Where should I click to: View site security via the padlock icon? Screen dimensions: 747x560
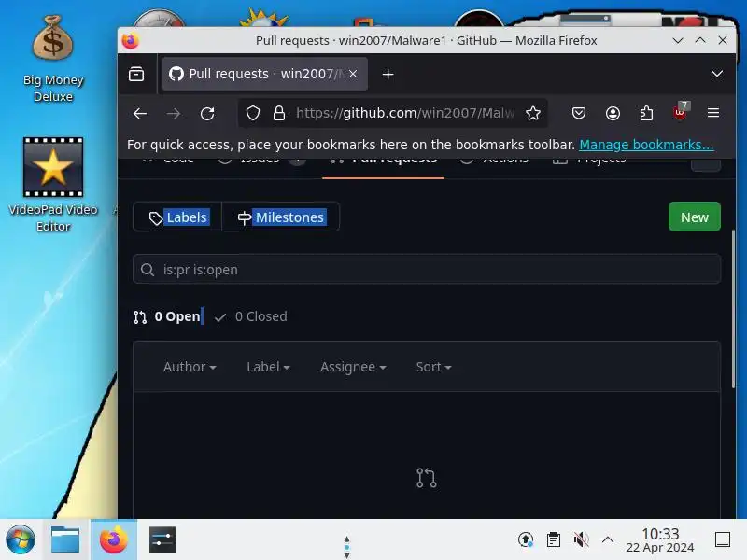[x=279, y=113]
